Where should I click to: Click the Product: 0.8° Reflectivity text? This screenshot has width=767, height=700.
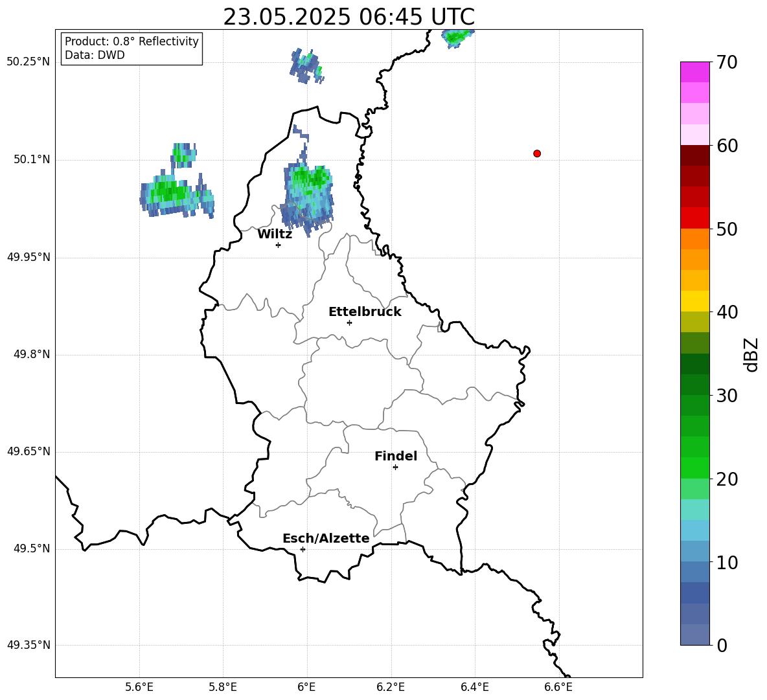tap(132, 41)
